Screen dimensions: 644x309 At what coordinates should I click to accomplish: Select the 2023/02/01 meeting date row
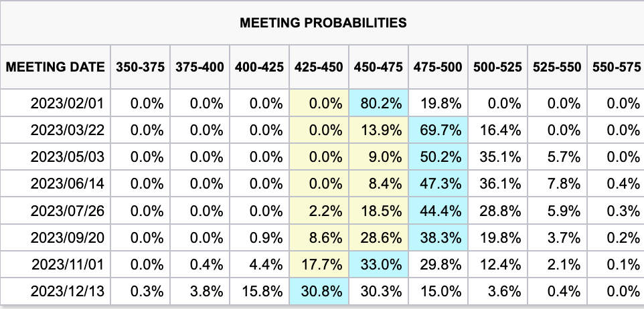(68, 104)
